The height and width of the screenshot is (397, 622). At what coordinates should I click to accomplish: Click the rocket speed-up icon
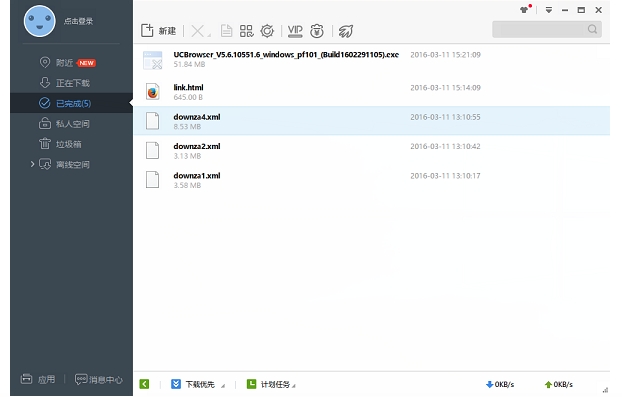pyautogui.click(x=346, y=31)
